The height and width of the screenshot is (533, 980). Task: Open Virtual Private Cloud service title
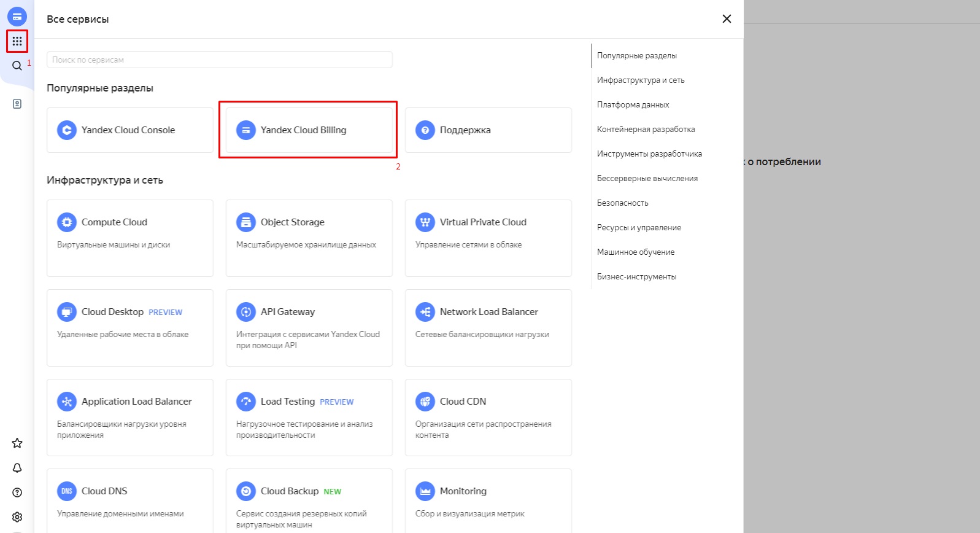(x=483, y=222)
